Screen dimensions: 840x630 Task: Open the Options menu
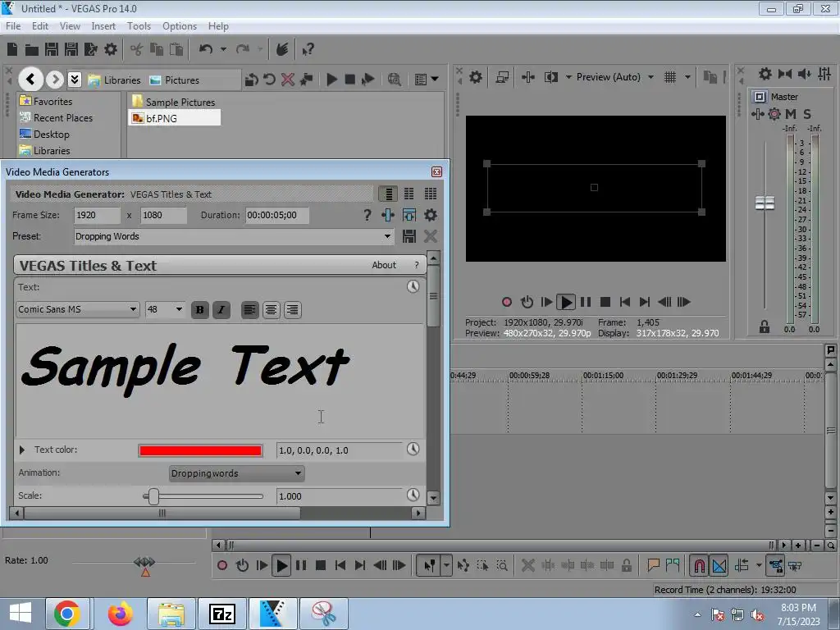click(180, 26)
